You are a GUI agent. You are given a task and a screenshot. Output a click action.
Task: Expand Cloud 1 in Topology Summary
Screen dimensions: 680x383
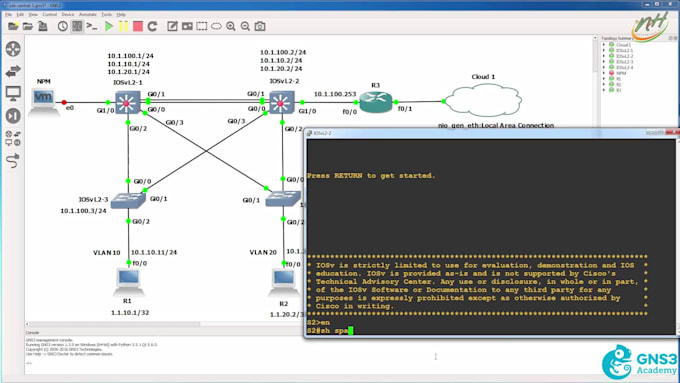coord(604,45)
